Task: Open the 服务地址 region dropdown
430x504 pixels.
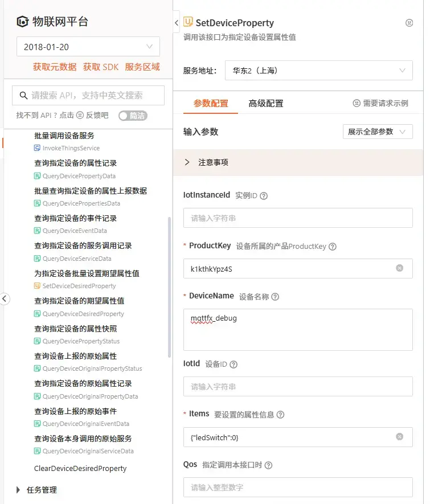Action: (318, 71)
